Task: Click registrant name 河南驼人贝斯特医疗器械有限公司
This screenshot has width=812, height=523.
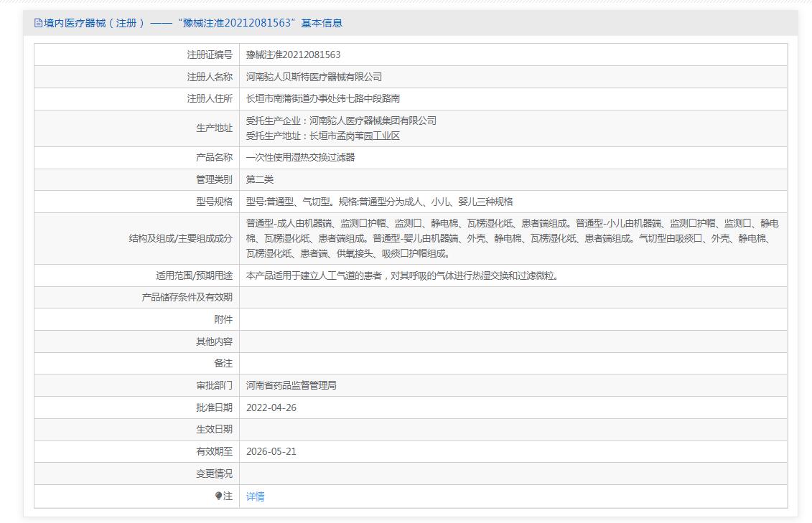Action: (x=314, y=77)
